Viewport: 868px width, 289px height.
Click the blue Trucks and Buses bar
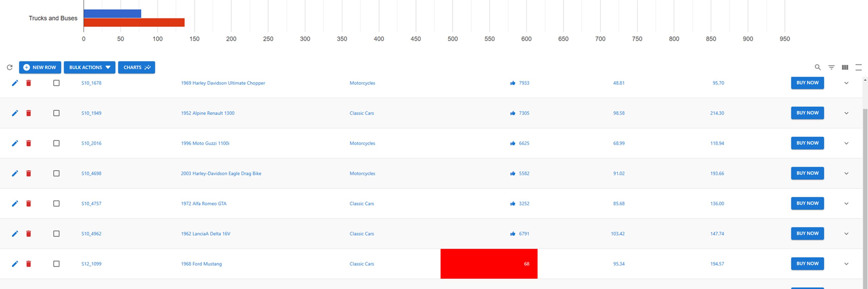click(112, 14)
